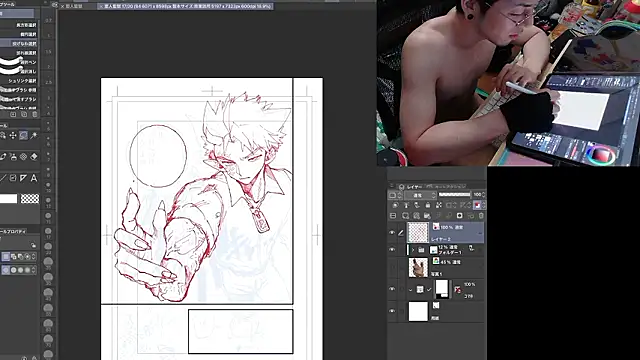The width and height of the screenshot is (640, 360).
Task: Adjust the layer opacity slider
Action: pos(454,195)
